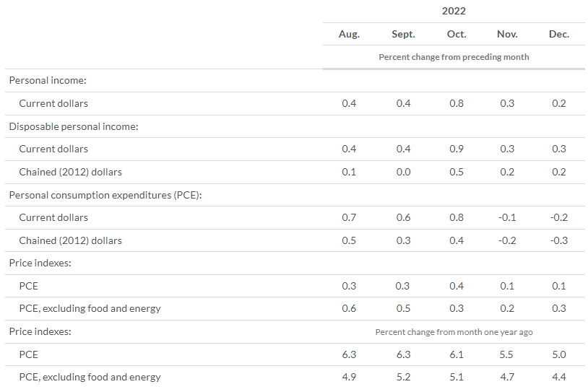Screen dimensions: 588x392
Task: Click the Nov. column header
Action: click(507, 34)
